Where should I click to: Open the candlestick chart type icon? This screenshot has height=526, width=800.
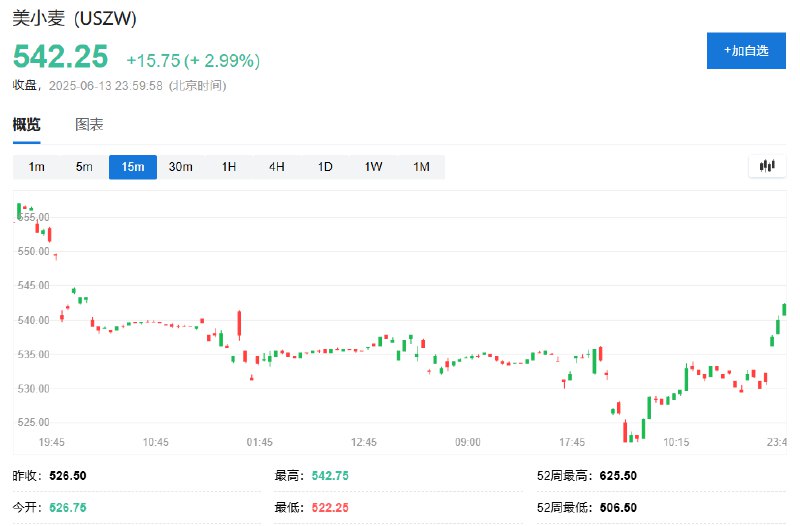767,166
